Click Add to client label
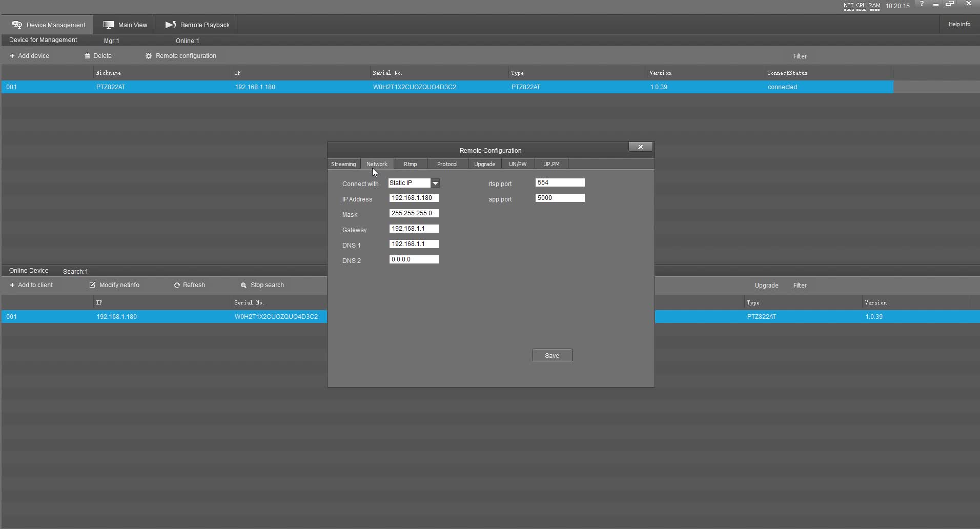Viewport: 980px width, 529px height. tap(35, 285)
